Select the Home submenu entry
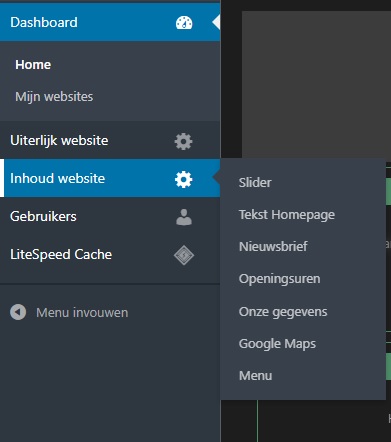Image resolution: width=391 pixels, height=442 pixels. click(33, 65)
